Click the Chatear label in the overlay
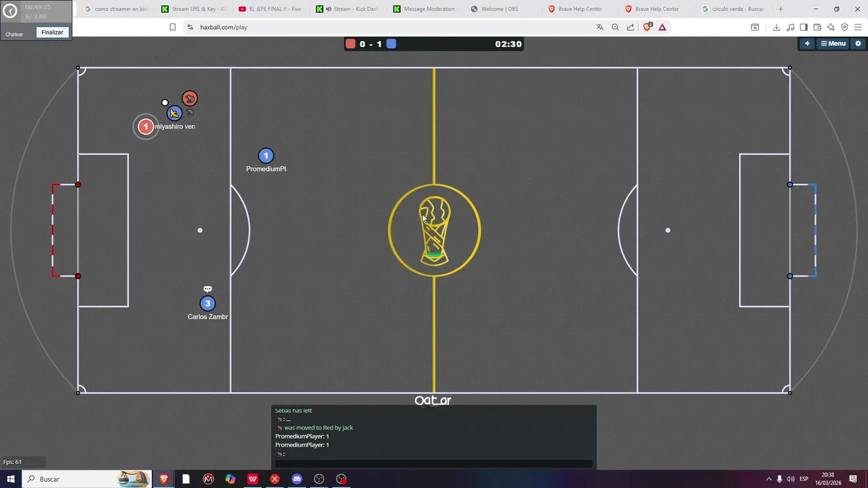868x488 pixels. [x=14, y=34]
